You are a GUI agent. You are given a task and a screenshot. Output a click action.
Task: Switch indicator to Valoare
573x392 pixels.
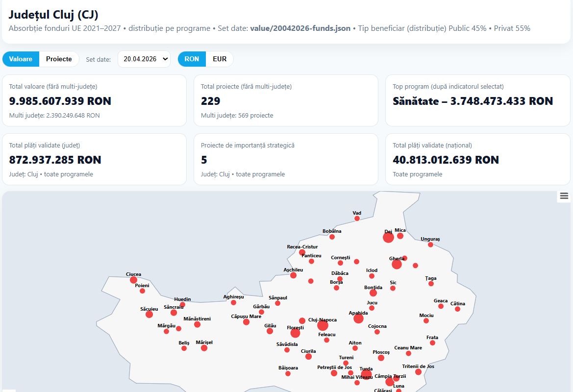point(21,59)
